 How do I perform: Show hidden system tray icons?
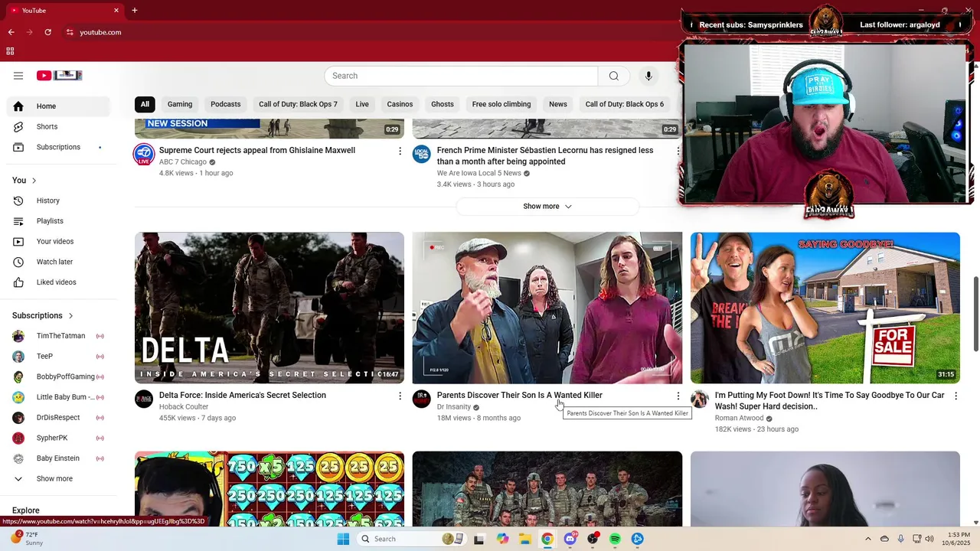tap(867, 539)
